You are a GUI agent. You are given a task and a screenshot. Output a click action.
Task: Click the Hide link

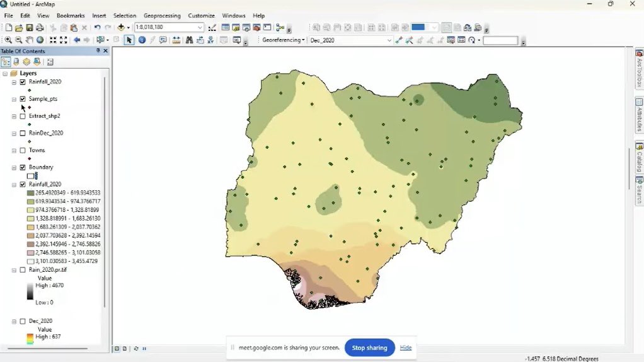(406, 347)
